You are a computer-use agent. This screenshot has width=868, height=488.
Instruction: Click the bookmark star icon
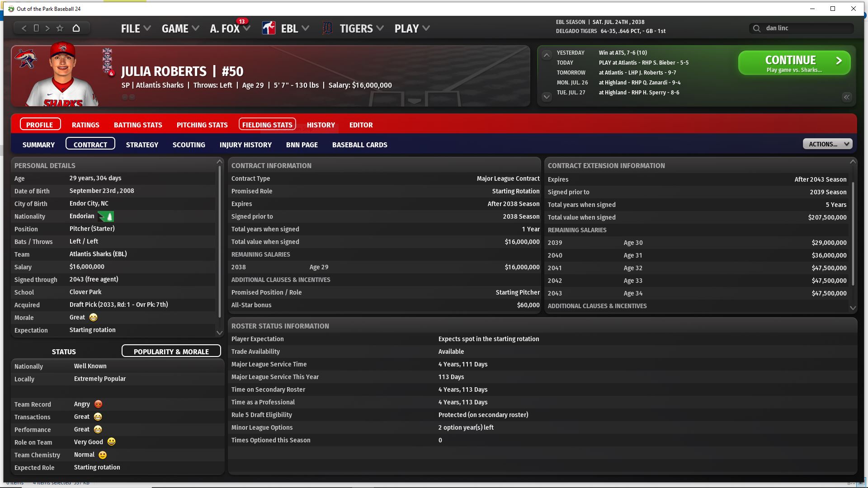point(60,28)
